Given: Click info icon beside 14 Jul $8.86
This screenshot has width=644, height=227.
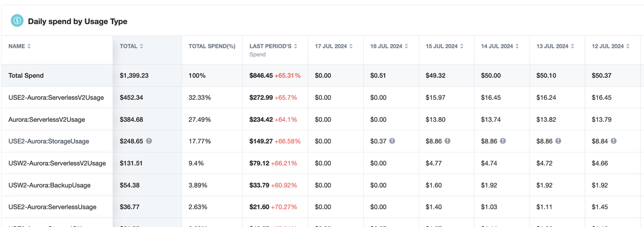Looking at the screenshot, I should tap(503, 141).
